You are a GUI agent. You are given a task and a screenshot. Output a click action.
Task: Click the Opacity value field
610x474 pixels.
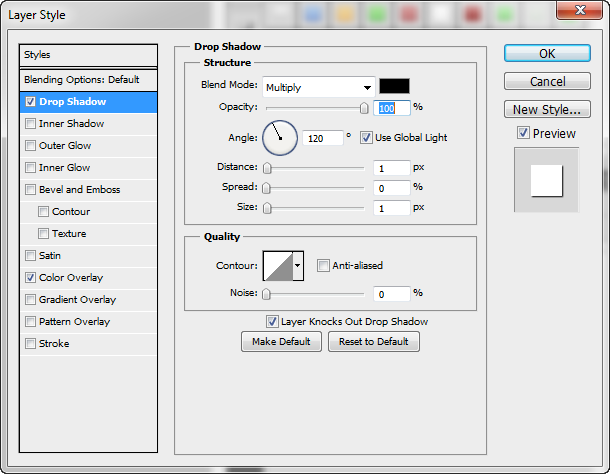tap(391, 108)
